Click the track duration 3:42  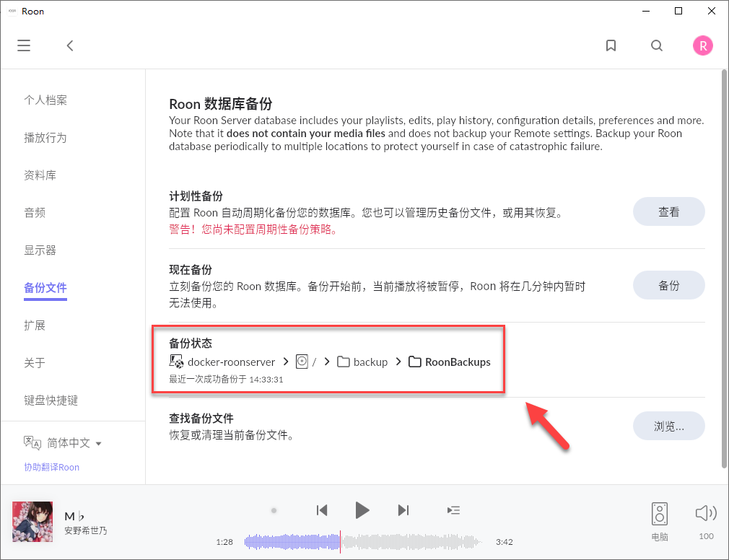point(504,542)
